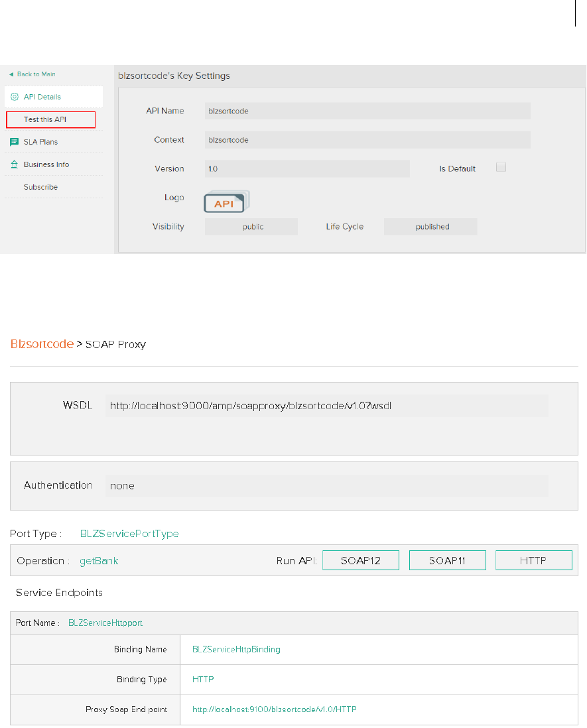Open the Blzsortcode breadcrumb link
The width and height of the screenshot is (587, 728).
42,344
